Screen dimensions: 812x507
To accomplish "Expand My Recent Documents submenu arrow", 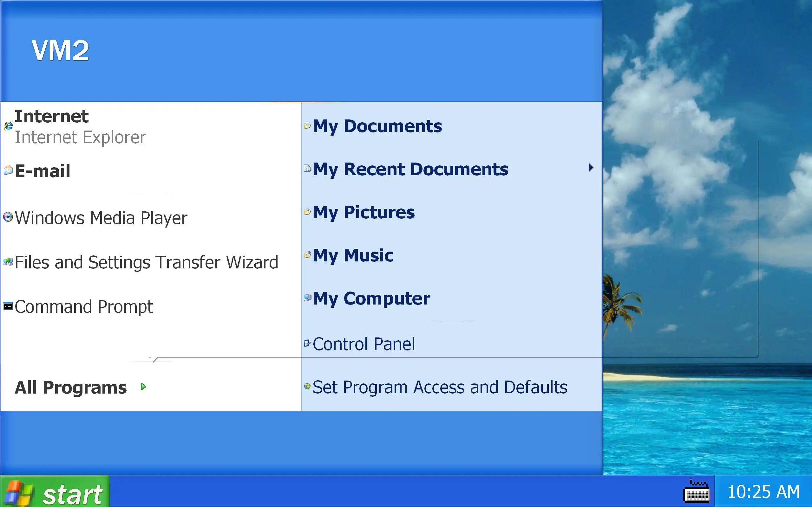I will click(x=591, y=168).
